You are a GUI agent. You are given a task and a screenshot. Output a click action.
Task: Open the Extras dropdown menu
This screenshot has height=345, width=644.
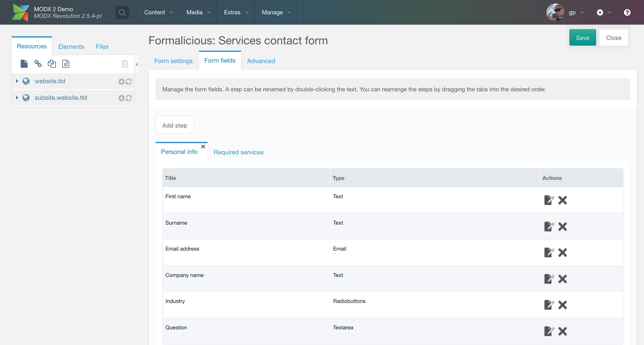click(x=236, y=12)
